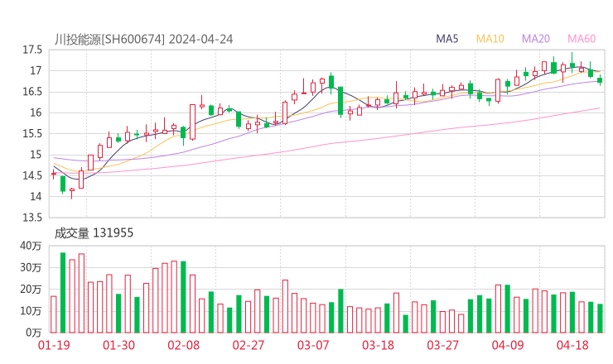Click the 13.5 price axis label
613x364 pixels.
click(x=32, y=218)
